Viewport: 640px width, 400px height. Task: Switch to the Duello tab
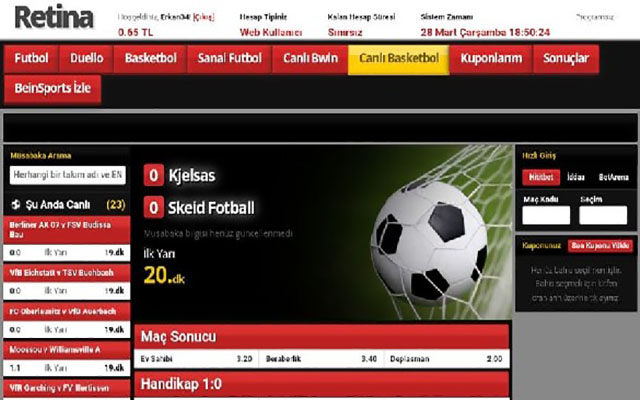[x=87, y=58]
